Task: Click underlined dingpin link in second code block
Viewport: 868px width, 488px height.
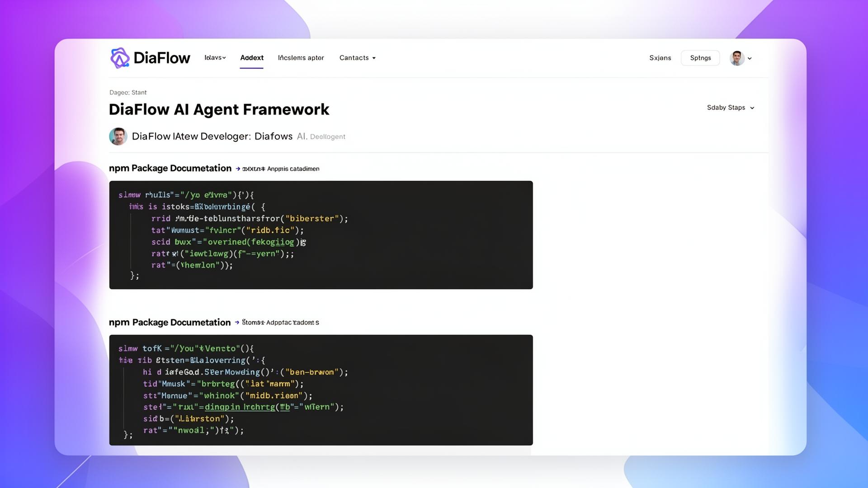Action: [x=222, y=407]
